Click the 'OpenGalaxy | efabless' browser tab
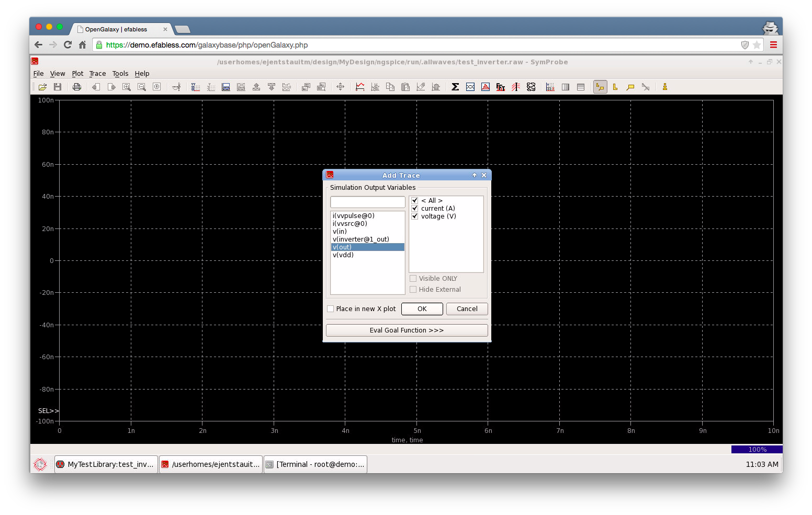 [x=122, y=29]
